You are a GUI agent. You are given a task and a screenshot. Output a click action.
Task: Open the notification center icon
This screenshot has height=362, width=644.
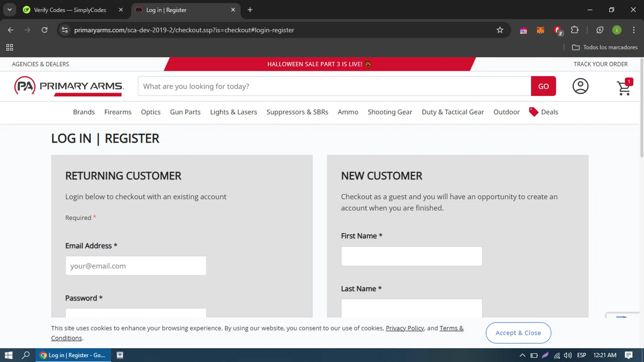tap(629, 355)
